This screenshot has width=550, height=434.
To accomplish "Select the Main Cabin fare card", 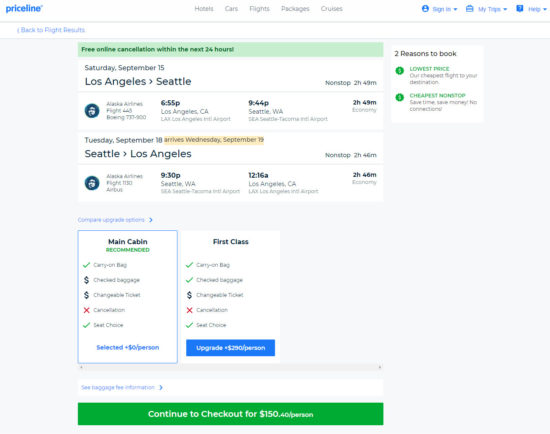I will point(128,297).
